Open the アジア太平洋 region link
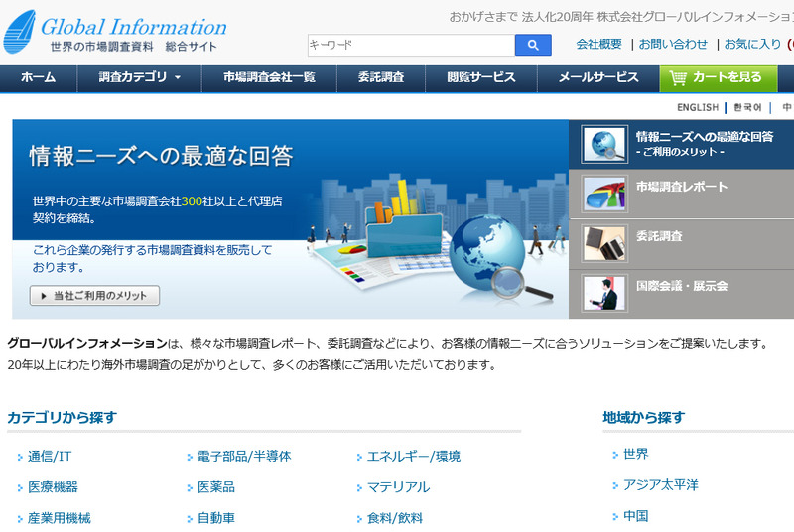794x532 pixels. (x=660, y=485)
